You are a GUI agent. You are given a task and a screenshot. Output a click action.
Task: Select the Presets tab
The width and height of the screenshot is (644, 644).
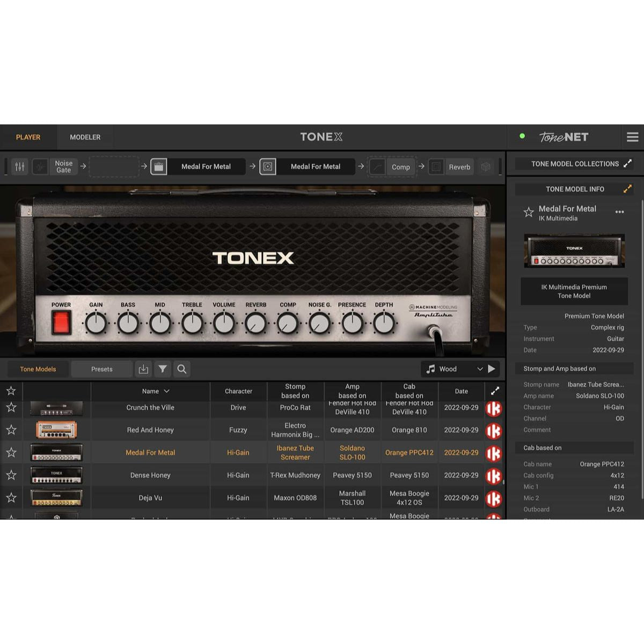coord(102,369)
